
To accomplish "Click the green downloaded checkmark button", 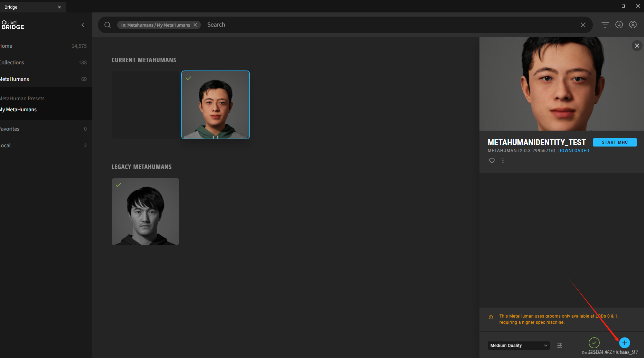I will pos(594,343).
